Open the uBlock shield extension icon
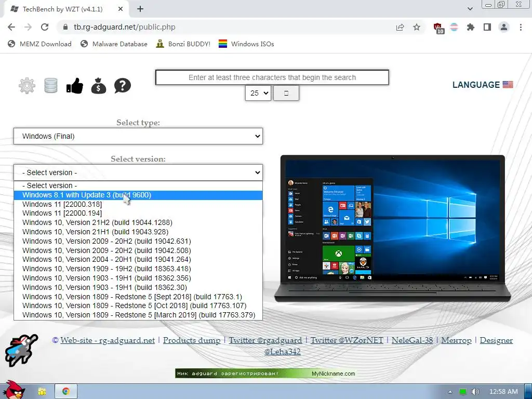The image size is (532, 399). point(438,28)
